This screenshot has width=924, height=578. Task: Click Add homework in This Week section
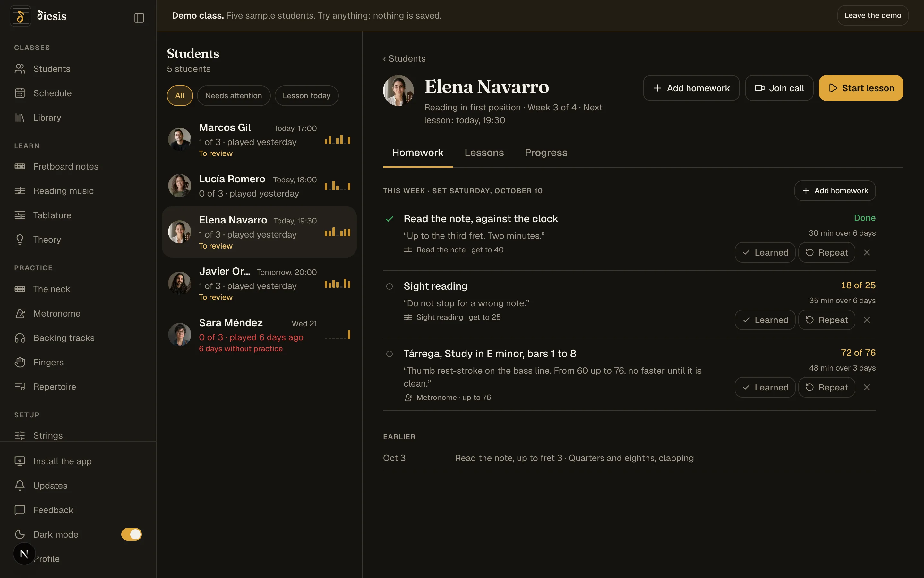point(835,191)
